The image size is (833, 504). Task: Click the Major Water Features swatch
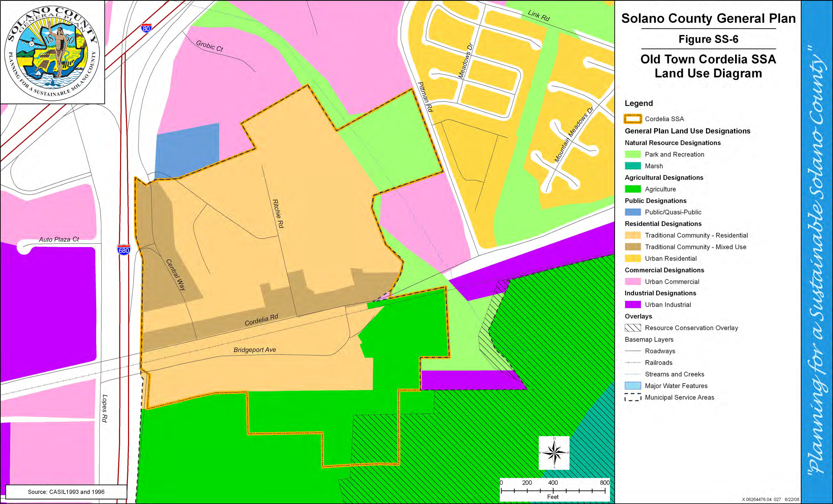(633, 386)
